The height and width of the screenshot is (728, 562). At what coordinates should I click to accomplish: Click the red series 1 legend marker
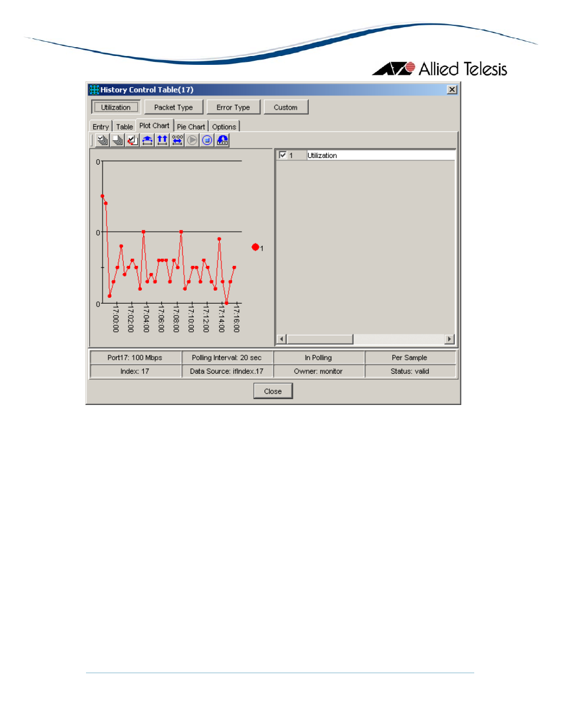pos(255,248)
